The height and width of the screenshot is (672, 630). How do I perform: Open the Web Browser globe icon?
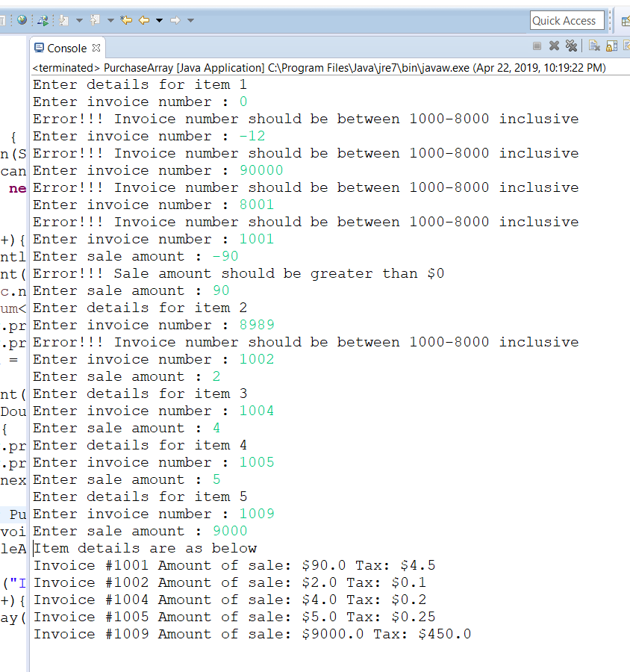(x=22, y=19)
